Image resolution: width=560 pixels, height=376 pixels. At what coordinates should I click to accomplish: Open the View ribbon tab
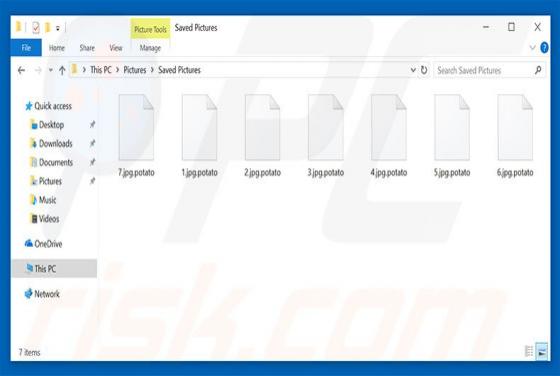[116, 48]
